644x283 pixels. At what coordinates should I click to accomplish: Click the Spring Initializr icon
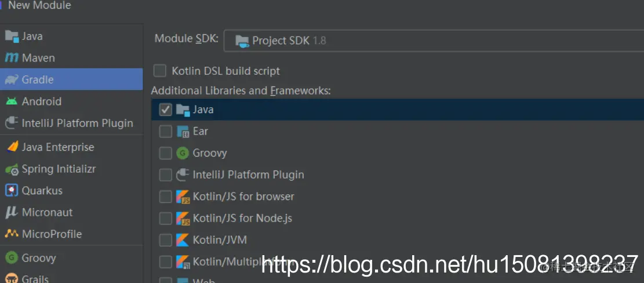[x=12, y=169]
